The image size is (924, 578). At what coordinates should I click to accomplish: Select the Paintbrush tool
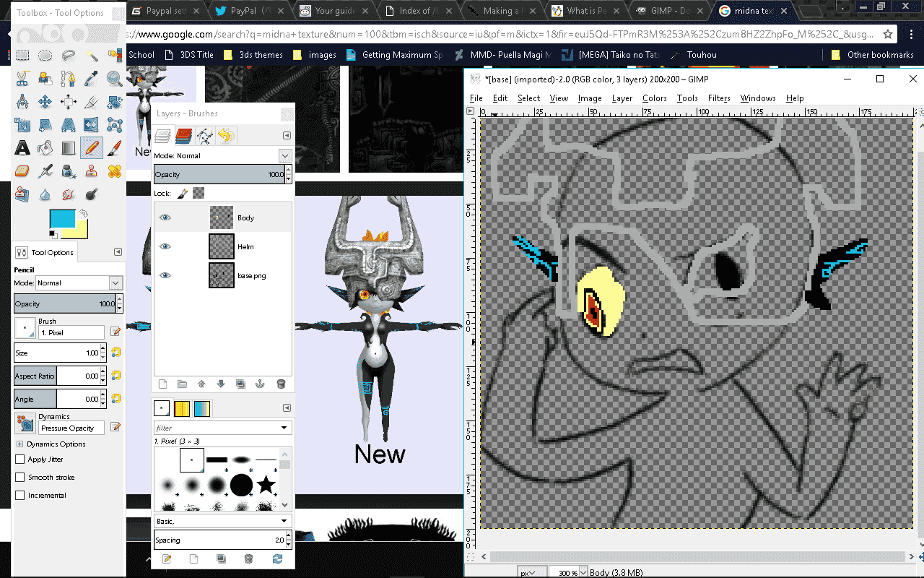[x=114, y=148]
